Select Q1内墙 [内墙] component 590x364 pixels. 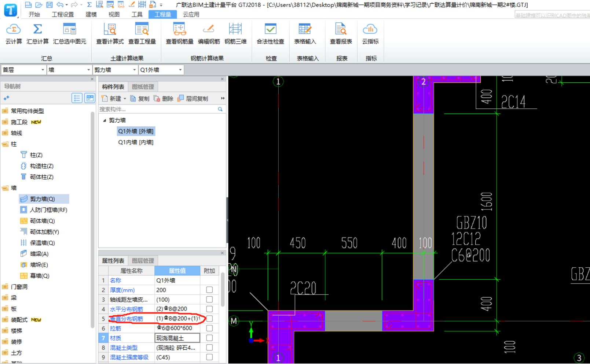tap(136, 142)
